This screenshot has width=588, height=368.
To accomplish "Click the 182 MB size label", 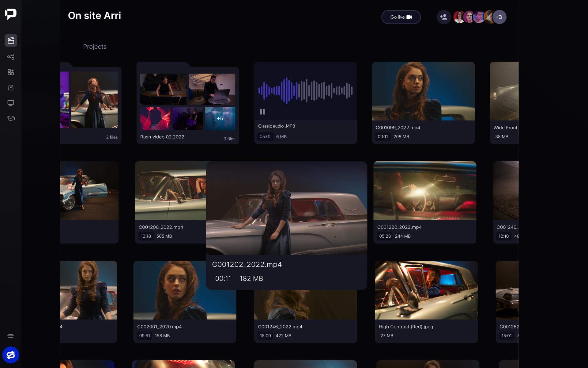I will coord(251,278).
